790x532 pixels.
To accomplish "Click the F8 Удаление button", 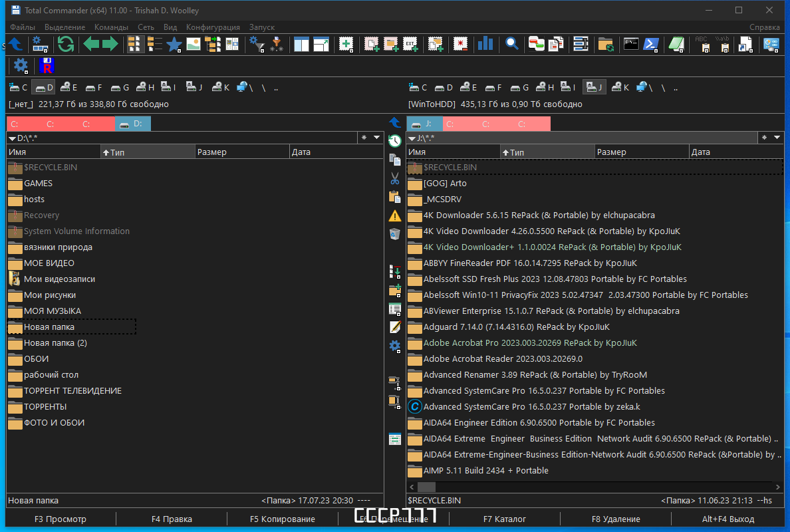I will click(x=616, y=519).
